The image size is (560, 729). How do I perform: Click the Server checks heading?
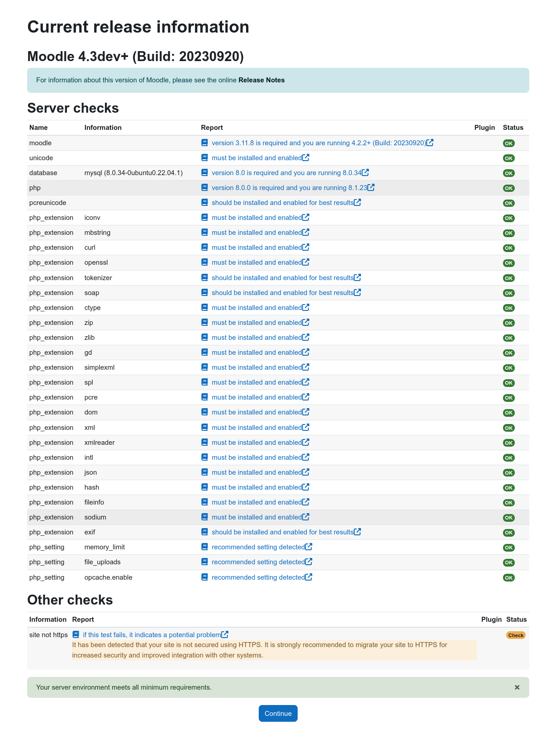click(x=73, y=108)
